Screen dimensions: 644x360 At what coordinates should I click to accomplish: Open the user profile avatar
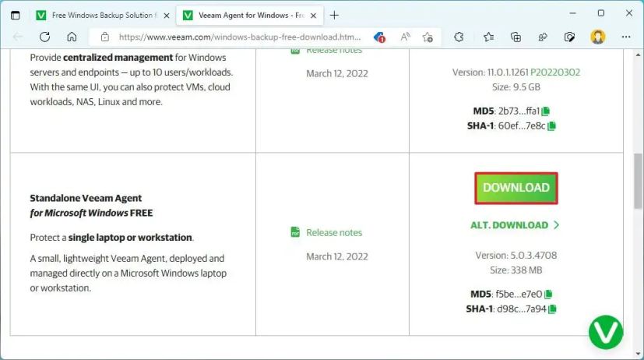point(597,37)
